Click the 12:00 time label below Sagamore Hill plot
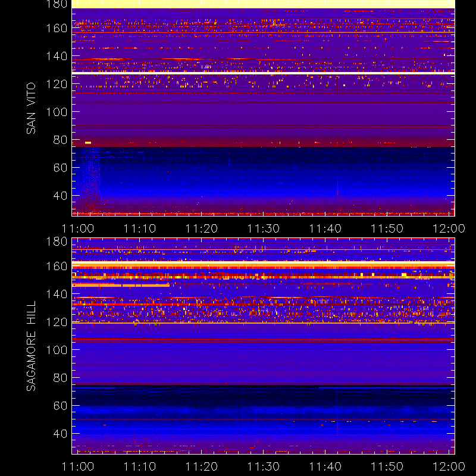The image size is (476, 476). coord(449,466)
